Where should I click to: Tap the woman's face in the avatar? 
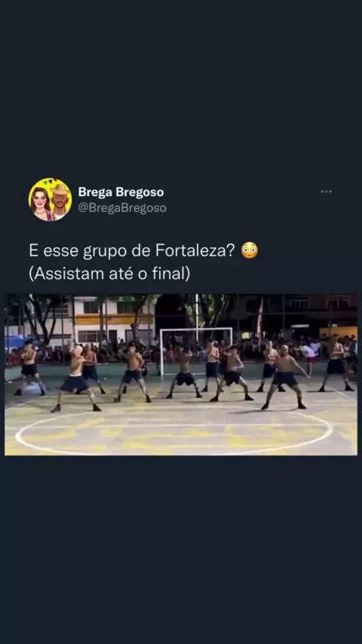point(41,201)
